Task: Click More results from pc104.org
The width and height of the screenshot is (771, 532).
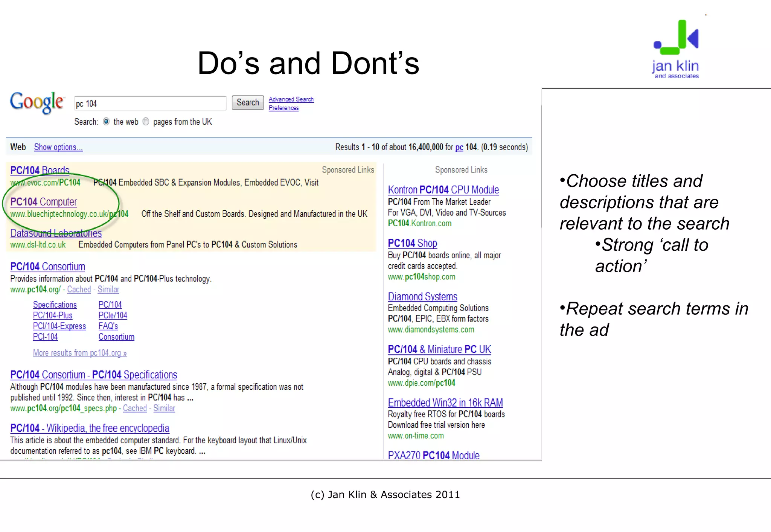Action: (80, 353)
